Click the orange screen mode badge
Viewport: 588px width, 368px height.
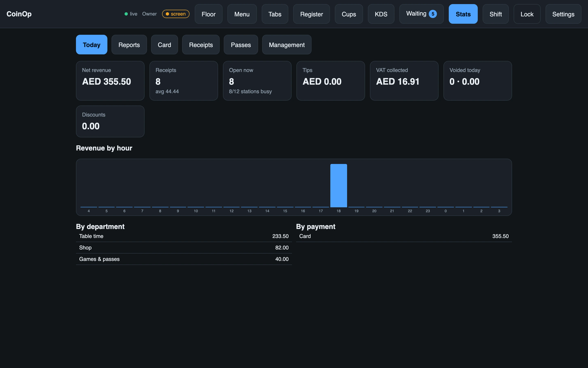pyautogui.click(x=176, y=14)
